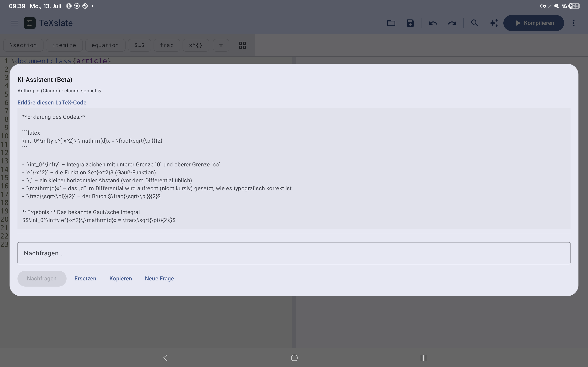Tap the bullet about 'kleiner horizontaler Abstand'

[x=107, y=181]
